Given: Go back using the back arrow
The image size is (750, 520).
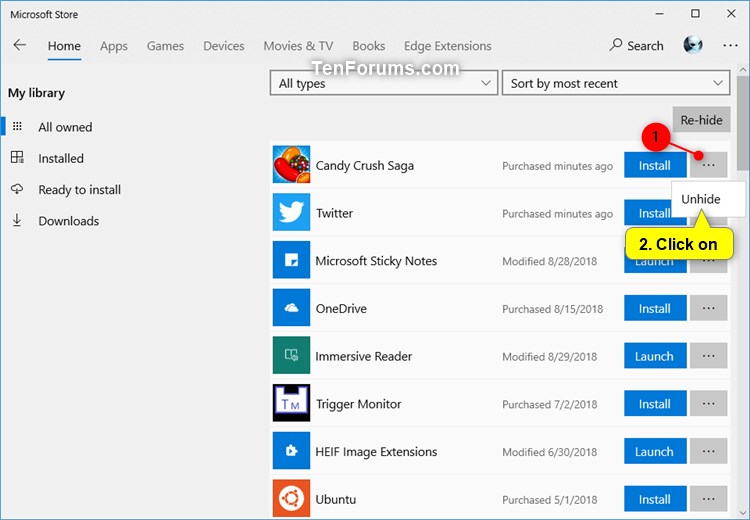Looking at the screenshot, I should coord(20,45).
